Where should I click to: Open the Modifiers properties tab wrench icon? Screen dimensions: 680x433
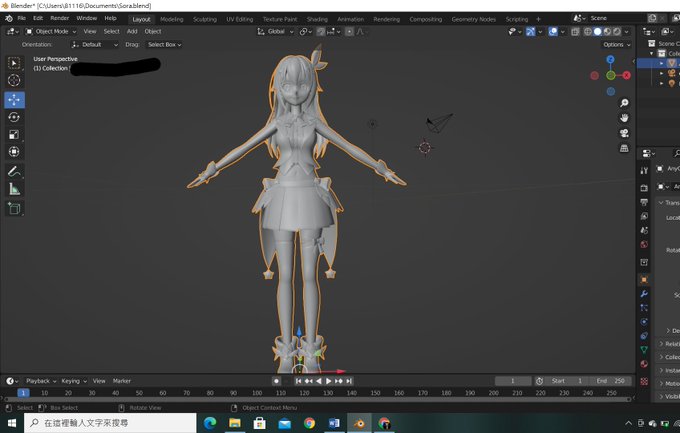tap(644, 294)
